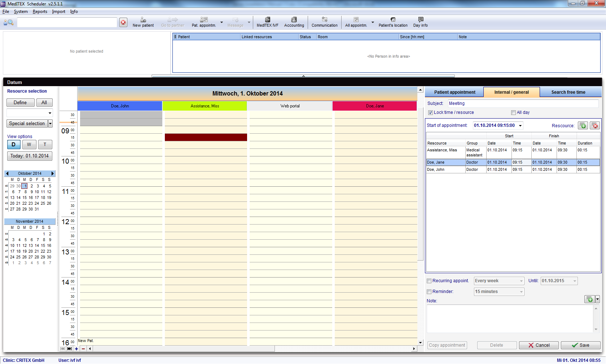Click the Subject field containing Meeting
The image size is (606, 364).
pyautogui.click(x=523, y=103)
